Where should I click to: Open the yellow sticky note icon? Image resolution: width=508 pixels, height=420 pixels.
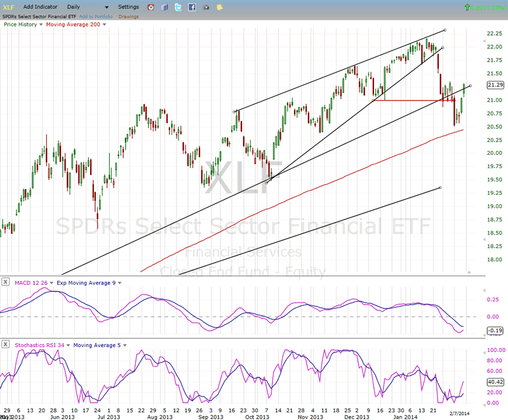(220, 7)
